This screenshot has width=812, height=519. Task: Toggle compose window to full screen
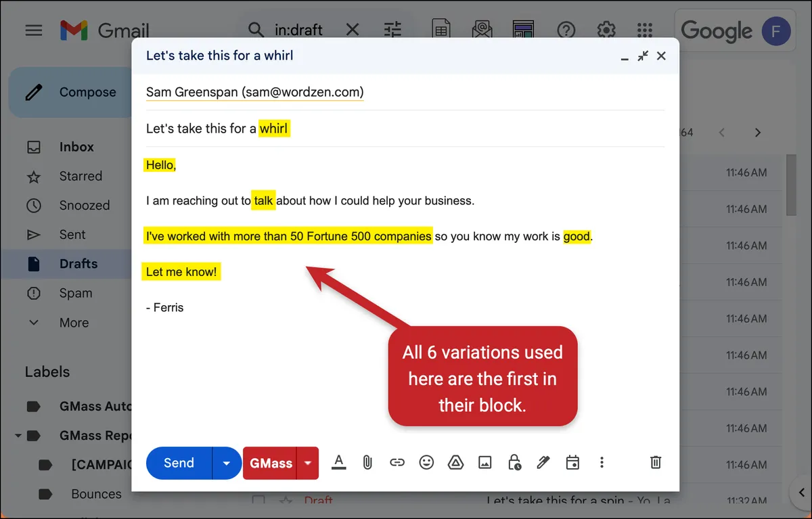[643, 56]
